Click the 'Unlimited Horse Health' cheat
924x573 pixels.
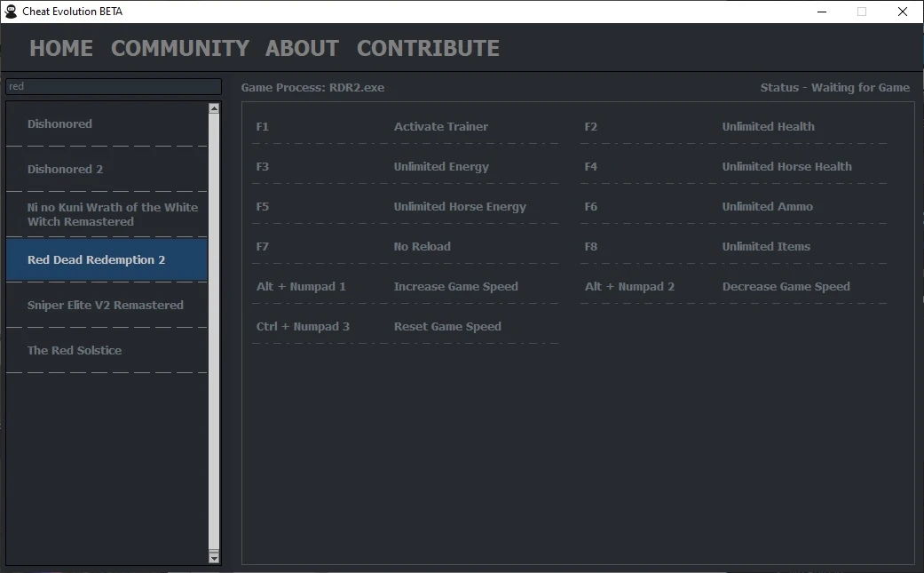click(786, 166)
